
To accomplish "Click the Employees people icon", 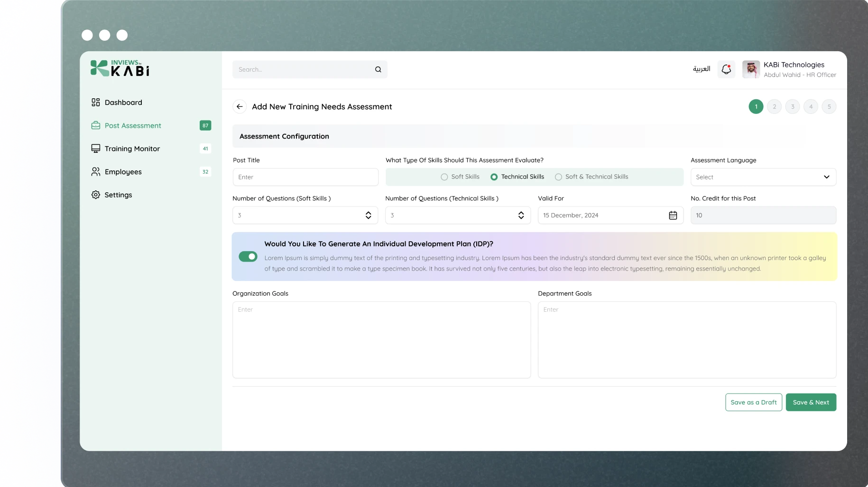I will [x=96, y=172].
